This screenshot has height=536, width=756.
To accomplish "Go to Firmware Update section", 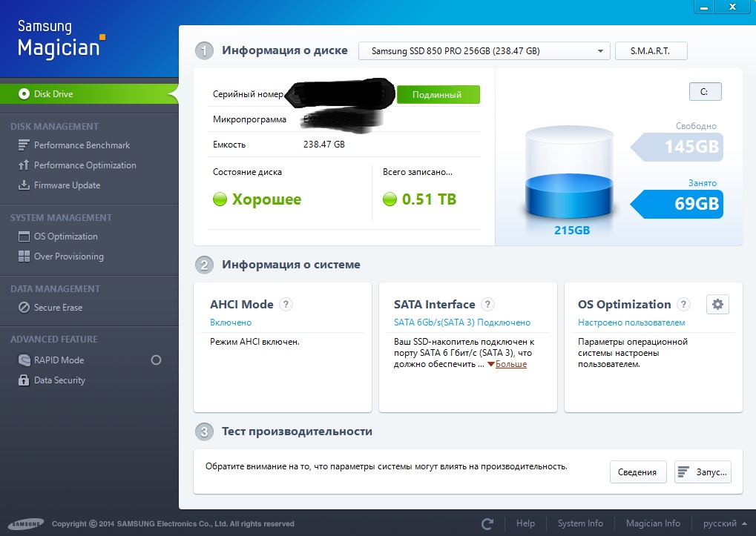I will [x=67, y=185].
